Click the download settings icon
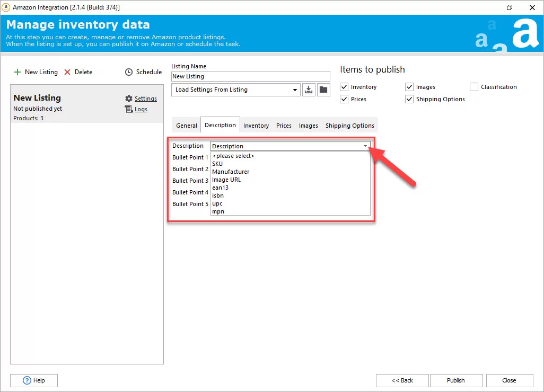 309,90
